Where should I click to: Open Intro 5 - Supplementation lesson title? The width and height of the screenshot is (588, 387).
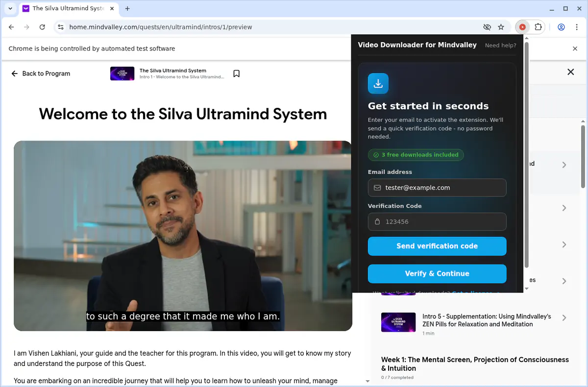click(x=487, y=320)
